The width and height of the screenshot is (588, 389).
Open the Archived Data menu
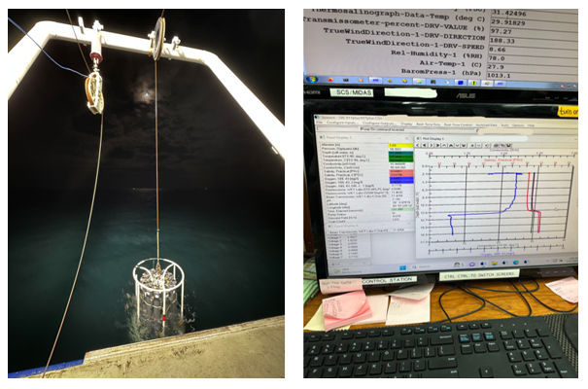tap(486, 124)
